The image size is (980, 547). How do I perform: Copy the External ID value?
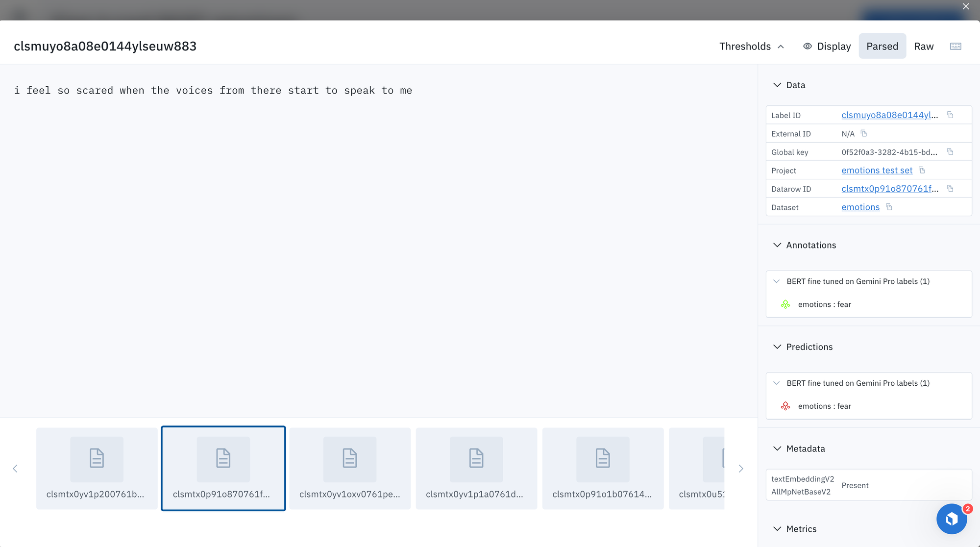pos(864,133)
